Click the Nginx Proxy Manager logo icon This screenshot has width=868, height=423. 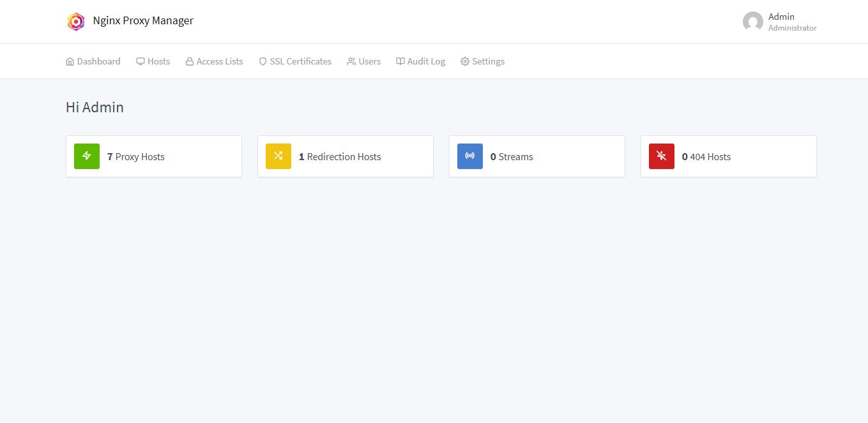[x=76, y=21]
